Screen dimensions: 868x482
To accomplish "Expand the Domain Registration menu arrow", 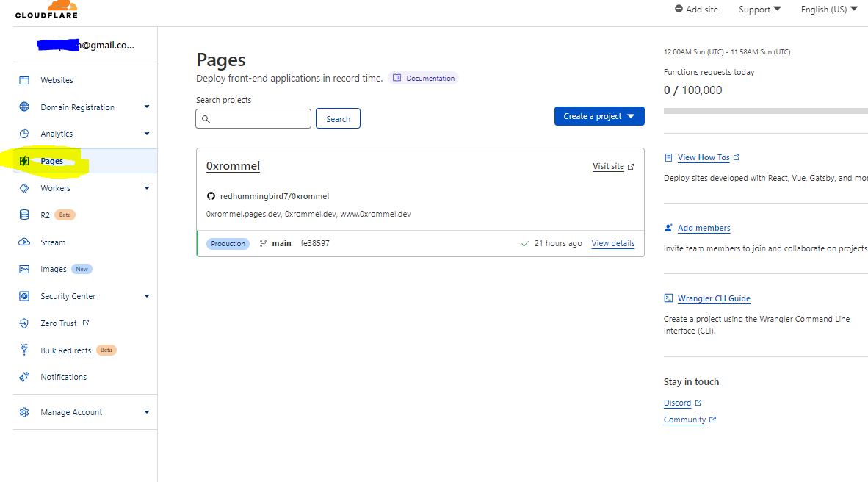I will (x=147, y=107).
